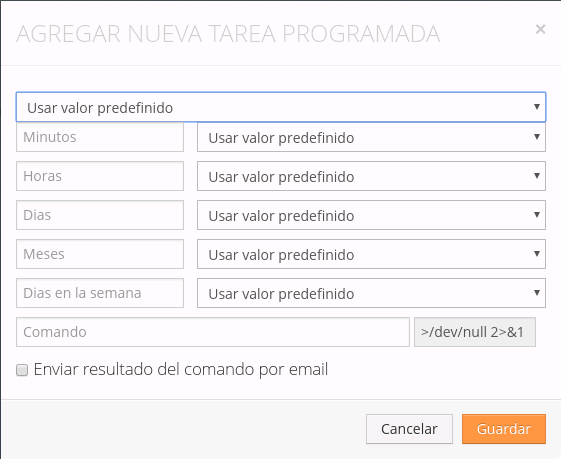Cancel the new scheduled task
The height and width of the screenshot is (459, 561).
[409, 429]
